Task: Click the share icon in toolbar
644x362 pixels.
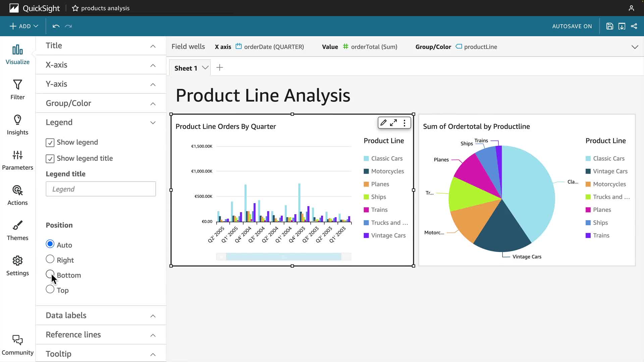Action: coord(634,26)
